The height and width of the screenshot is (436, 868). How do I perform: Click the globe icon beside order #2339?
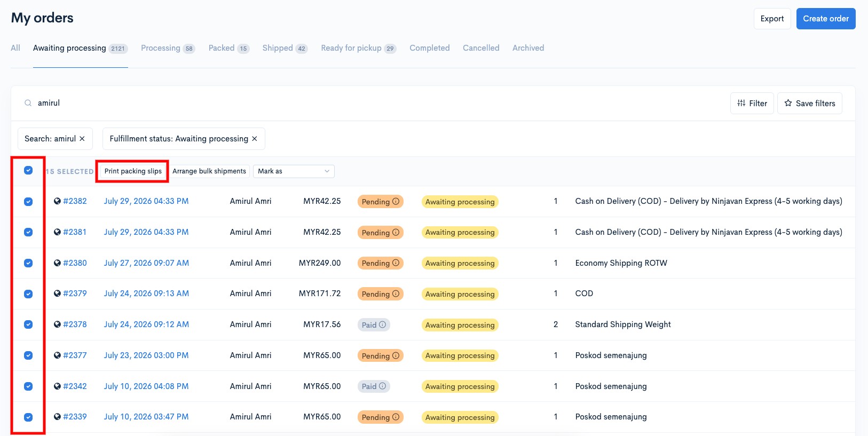pyautogui.click(x=57, y=417)
